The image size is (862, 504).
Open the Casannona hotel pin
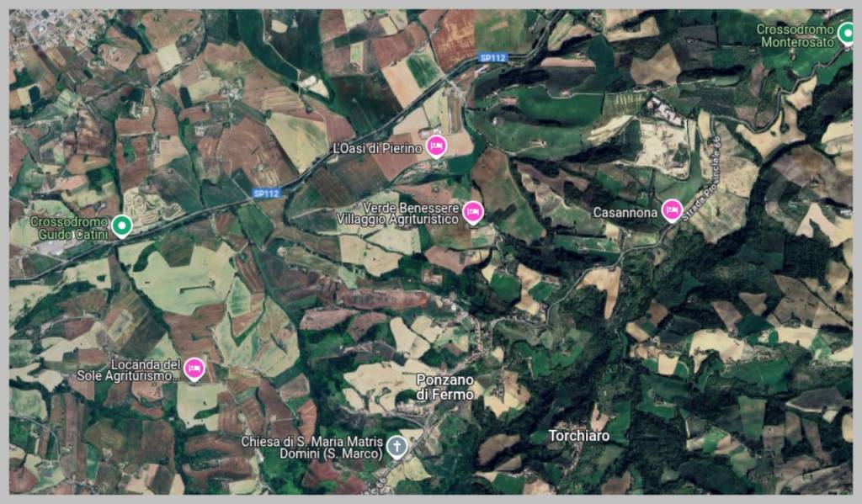[672, 210]
